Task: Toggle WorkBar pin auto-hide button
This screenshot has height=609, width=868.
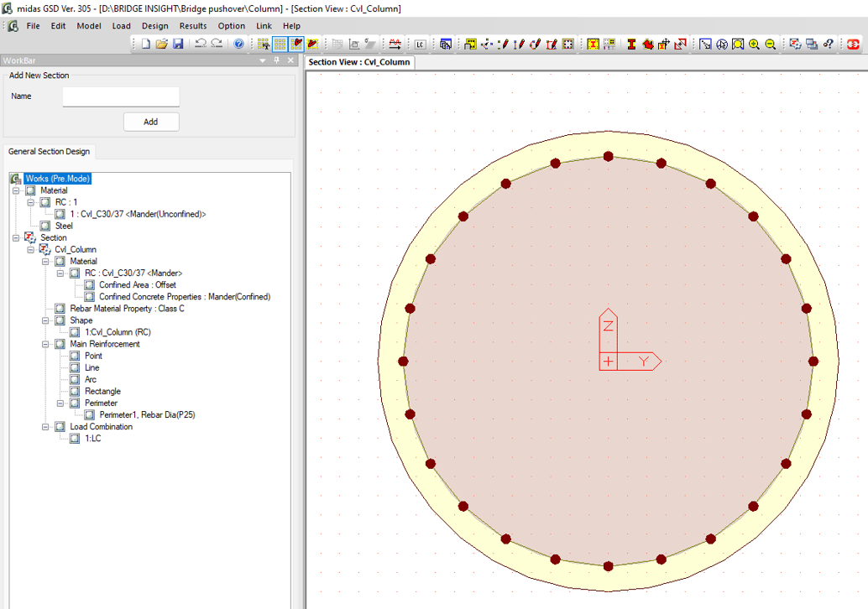Action: click(277, 60)
